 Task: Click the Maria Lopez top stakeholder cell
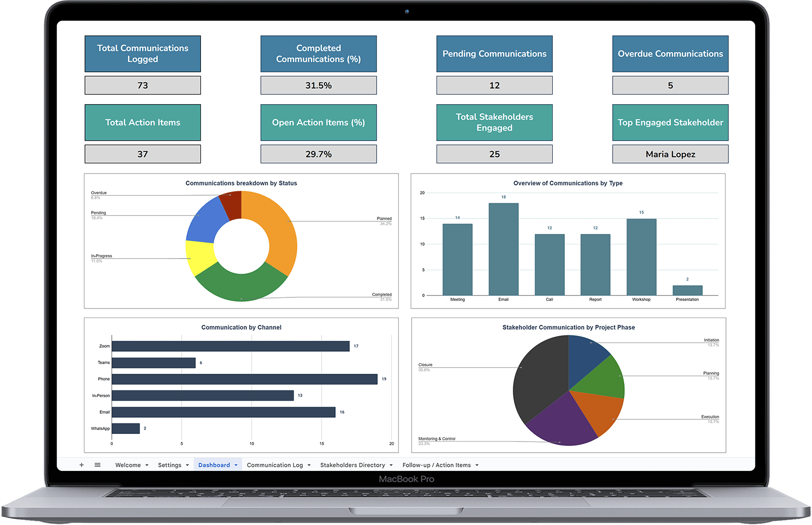[x=670, y=154]
